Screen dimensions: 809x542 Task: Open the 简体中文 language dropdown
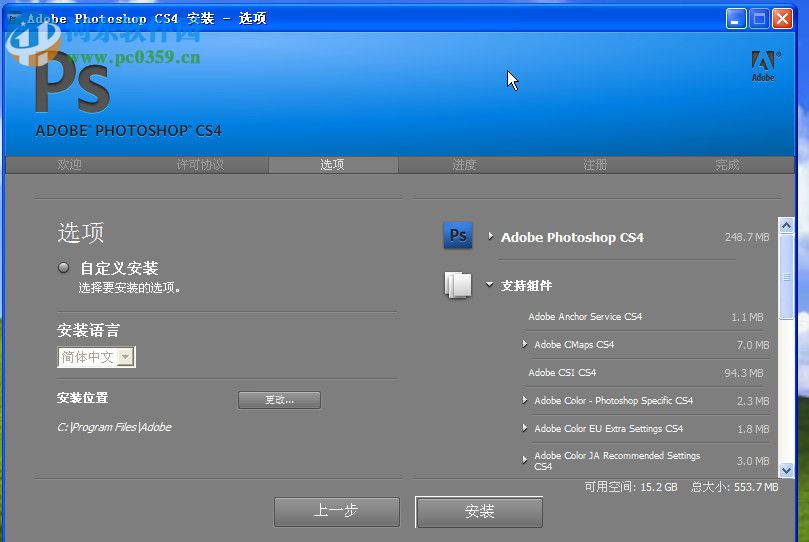(x=96, y=357)
